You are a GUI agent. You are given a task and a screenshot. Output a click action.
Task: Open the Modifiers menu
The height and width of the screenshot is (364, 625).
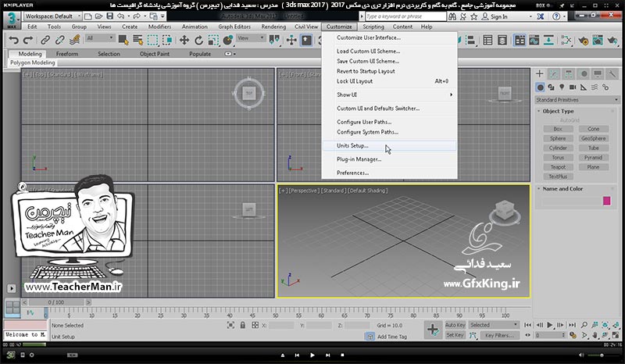[159, 27]
